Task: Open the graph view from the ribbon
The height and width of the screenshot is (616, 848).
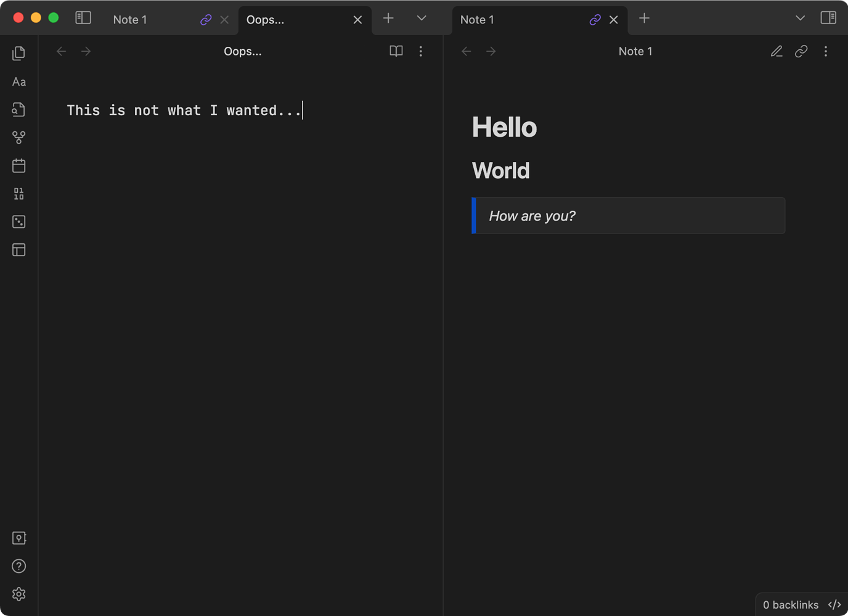Action: [18, 137]
